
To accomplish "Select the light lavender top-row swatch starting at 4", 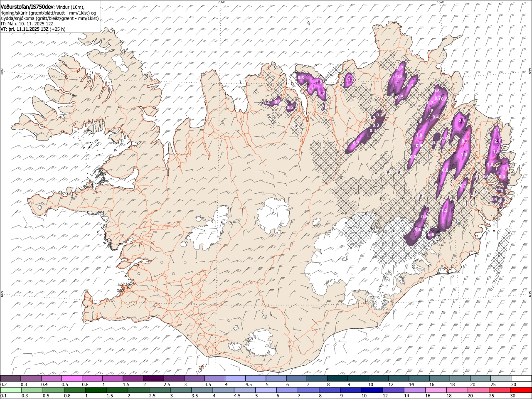I will pyautogui.click(x=235, y=378).
